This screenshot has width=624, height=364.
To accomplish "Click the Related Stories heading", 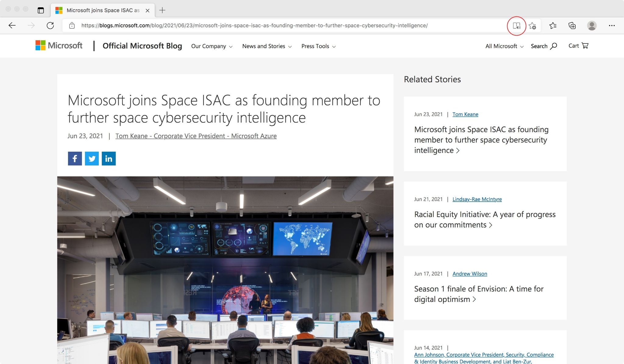I will point(432,79).
